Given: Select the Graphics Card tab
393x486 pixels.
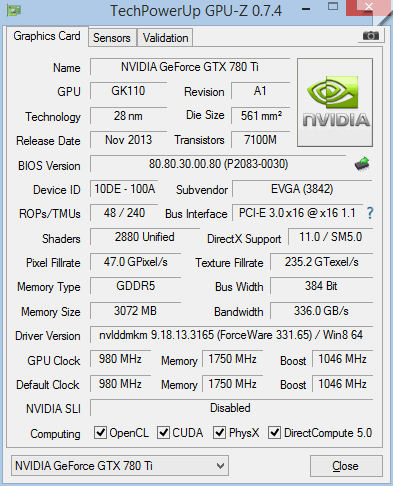Looking at the screenshot, I should tap(47, 36).
